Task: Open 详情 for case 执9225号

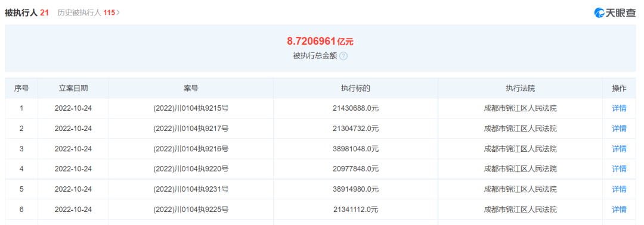Action: click(x=619, y=210)
